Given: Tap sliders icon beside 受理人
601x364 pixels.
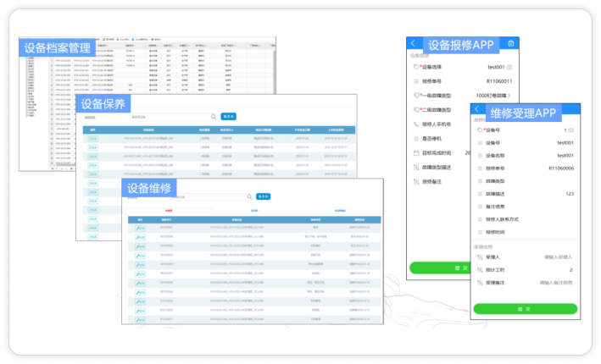Looking at the screenshot, I should (x=480, y=257).
